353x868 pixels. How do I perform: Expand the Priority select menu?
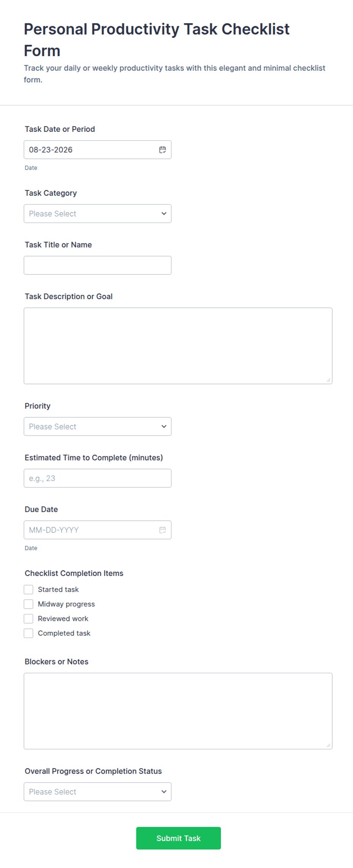coord(98,426)
